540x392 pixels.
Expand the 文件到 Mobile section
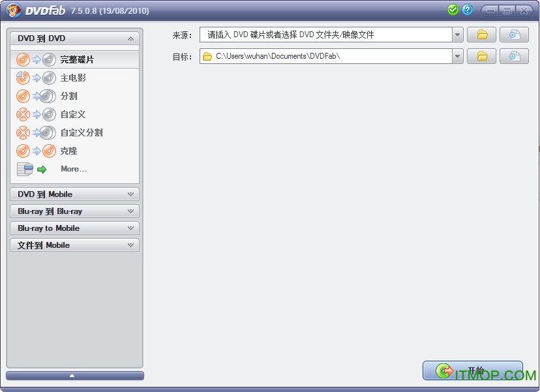coord(75,245)
